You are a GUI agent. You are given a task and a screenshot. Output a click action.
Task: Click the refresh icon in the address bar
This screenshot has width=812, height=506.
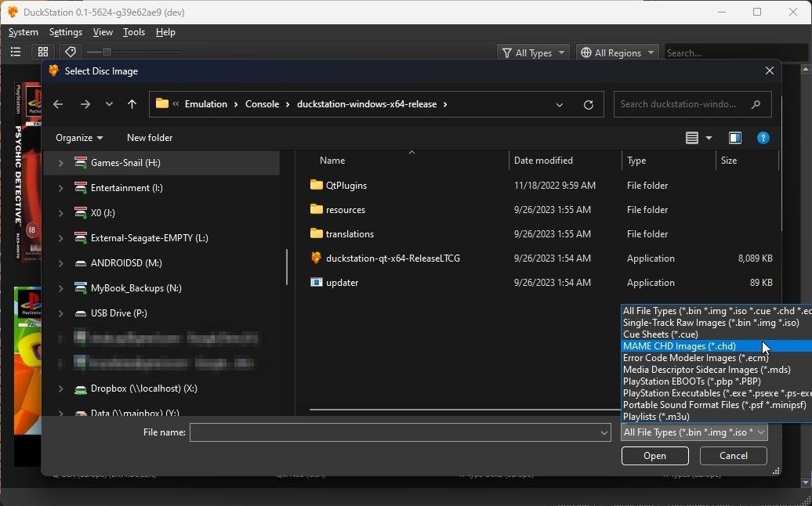pyautogui.click(x=589, y=104)
